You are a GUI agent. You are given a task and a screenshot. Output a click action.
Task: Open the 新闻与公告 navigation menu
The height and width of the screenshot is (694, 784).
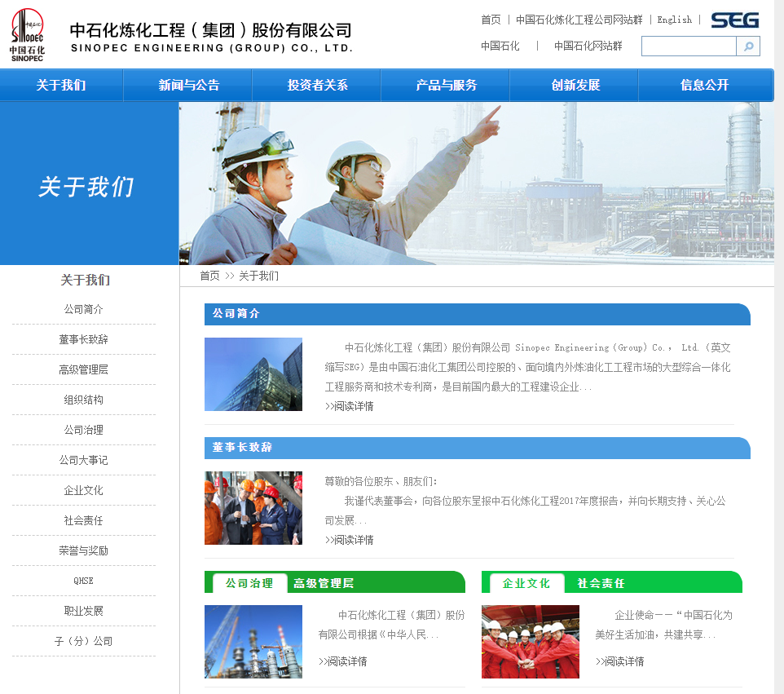coord(188,86)
